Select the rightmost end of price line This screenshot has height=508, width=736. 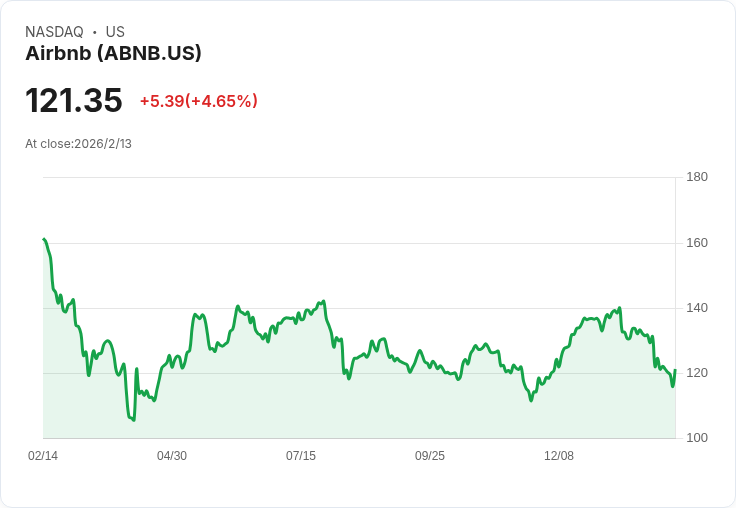(x=675, y=371)
